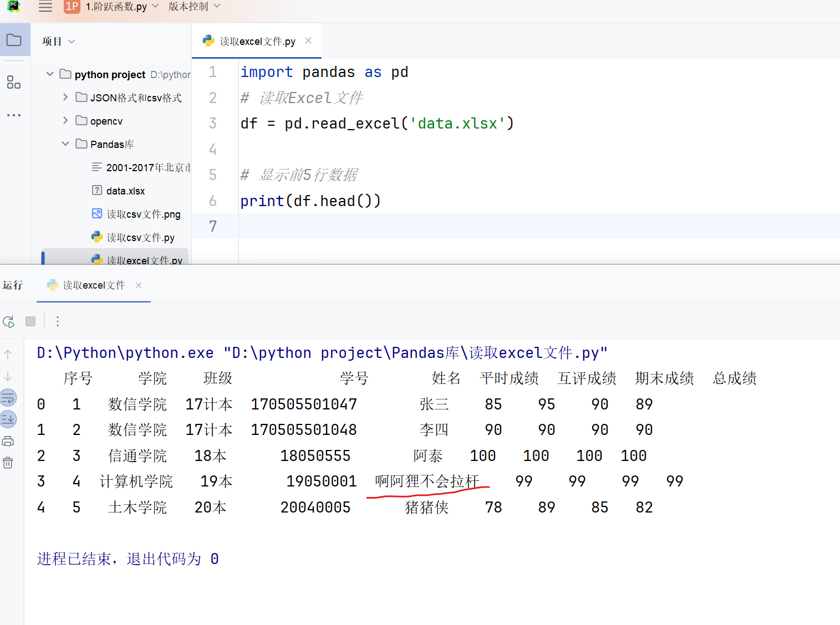Select 读取csv文件.png in the project tree
840x625 pixels.
pyautogui.click(x=143, y=214)
